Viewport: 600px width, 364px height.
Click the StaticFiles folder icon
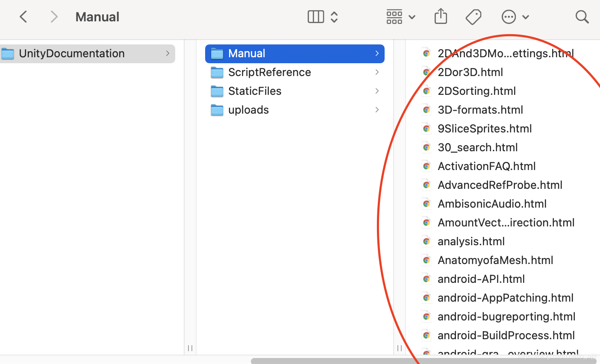tap(217, 91)
